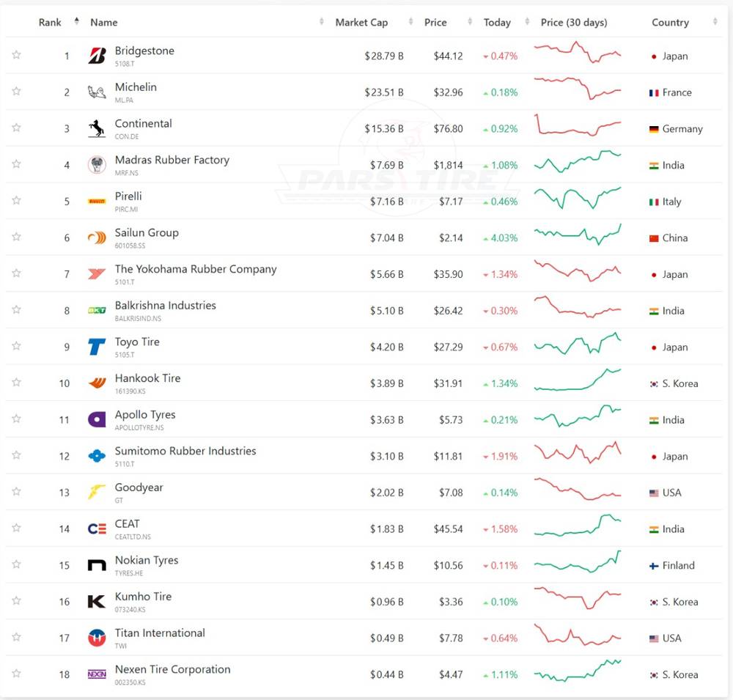The height and width of the screenshot is (700, 733).
Task: Sort by Name using its sort arrows
Action: pos(322,21)
